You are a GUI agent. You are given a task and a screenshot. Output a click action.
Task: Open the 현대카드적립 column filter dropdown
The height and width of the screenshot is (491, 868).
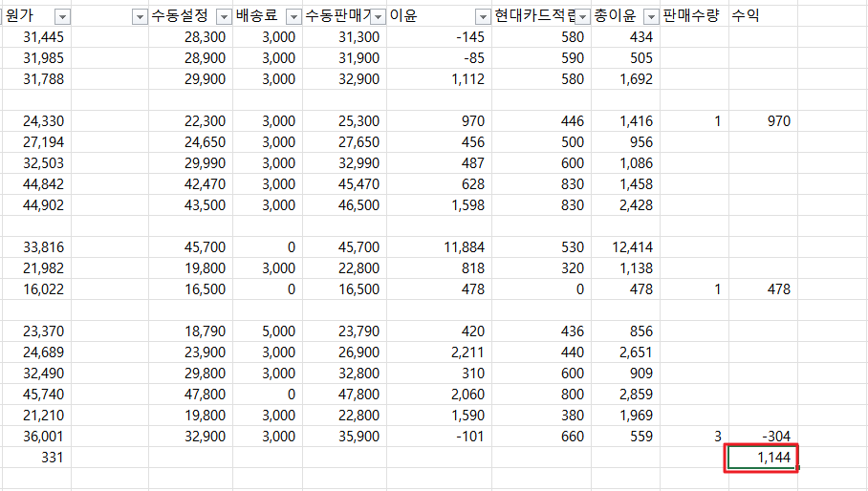(582, 17)
